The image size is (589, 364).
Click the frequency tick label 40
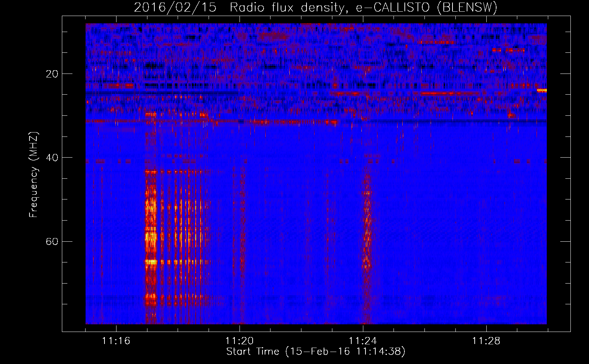(52, 158)
